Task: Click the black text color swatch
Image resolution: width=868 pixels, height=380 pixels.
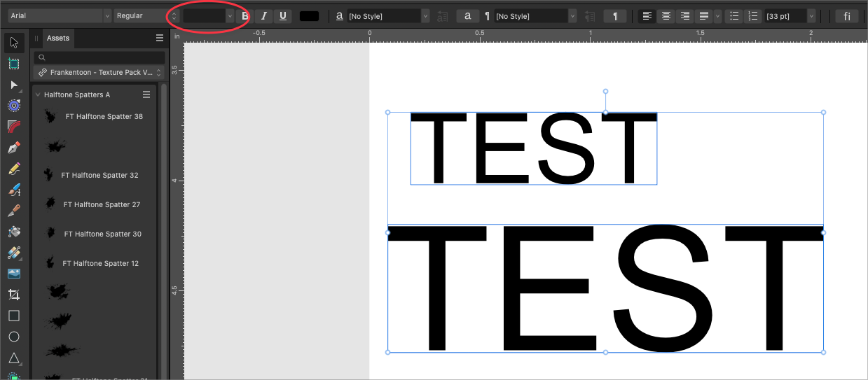Action: (x=309, y=16)
